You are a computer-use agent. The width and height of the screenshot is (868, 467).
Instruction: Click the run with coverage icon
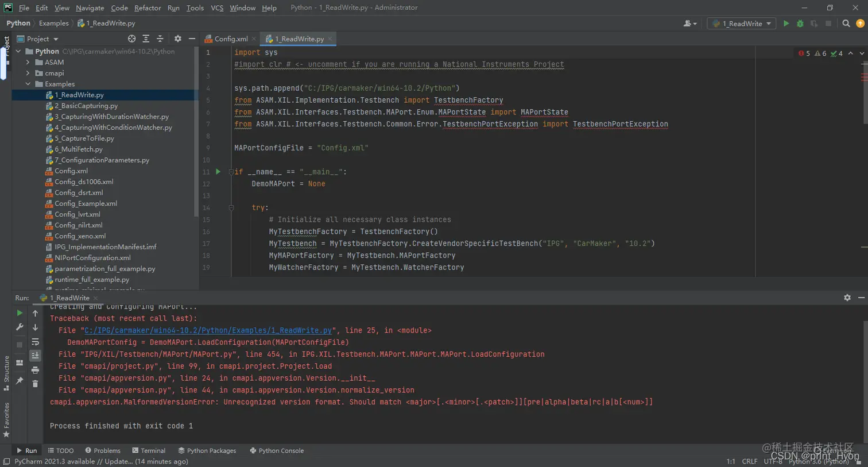(x=814, y=24)
